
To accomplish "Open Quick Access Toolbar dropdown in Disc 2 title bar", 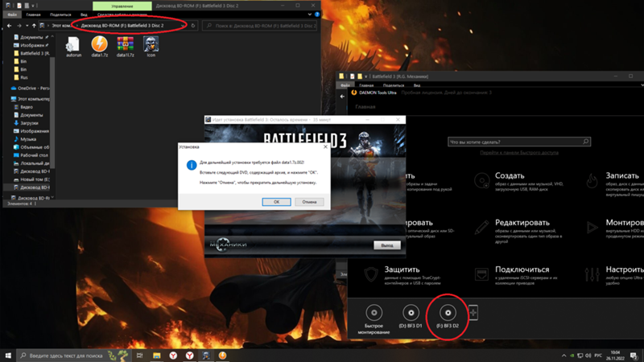I will [x=33, y=6].
